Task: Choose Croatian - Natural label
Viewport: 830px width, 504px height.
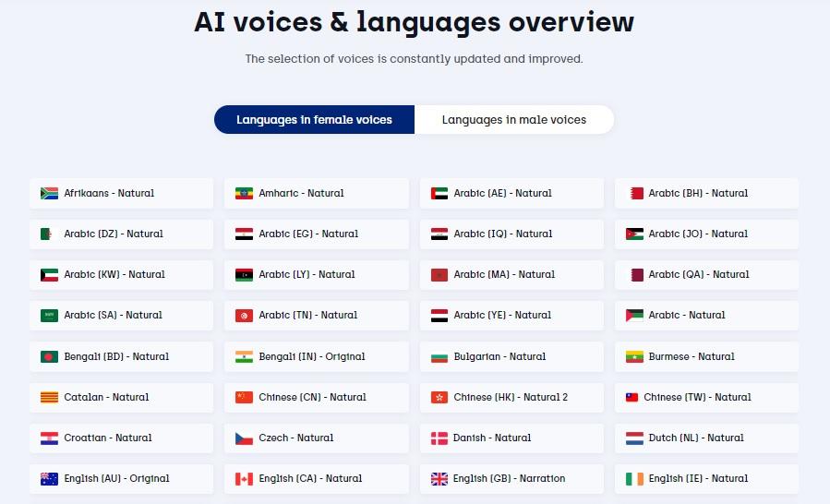Action: [x=107, y=438]
